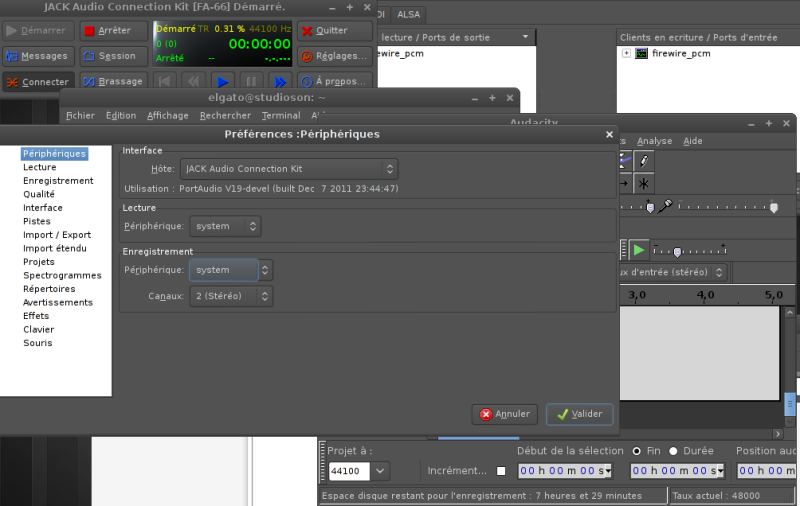The height and width of the screenshot is (506, 800).
Task: Open the Enregistrement Périphérique dropdown
Action: pyautogui.click(x=231, y=270)
